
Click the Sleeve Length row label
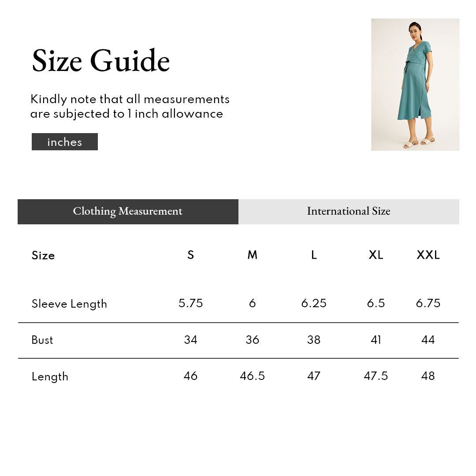[69, 304]
